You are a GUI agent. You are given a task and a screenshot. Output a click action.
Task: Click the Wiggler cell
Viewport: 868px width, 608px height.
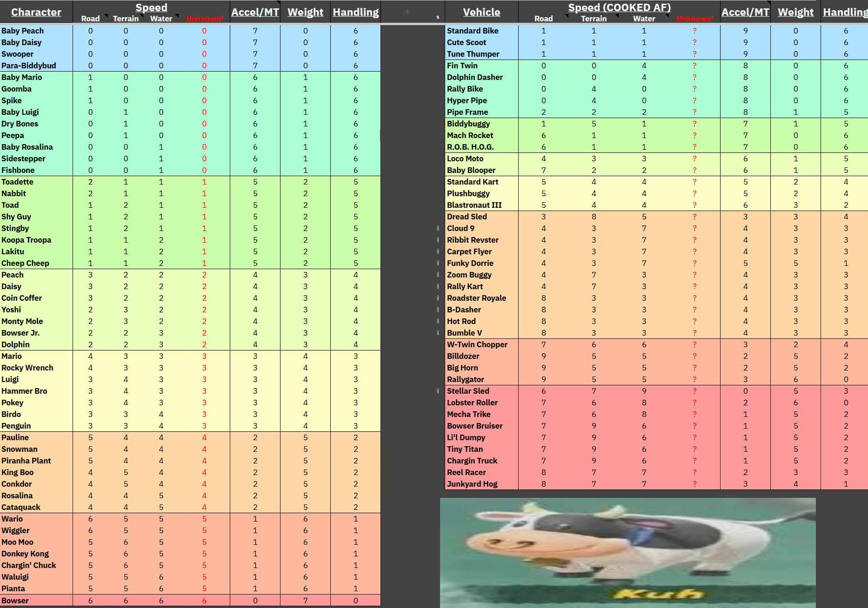click(x=36, y=530)
